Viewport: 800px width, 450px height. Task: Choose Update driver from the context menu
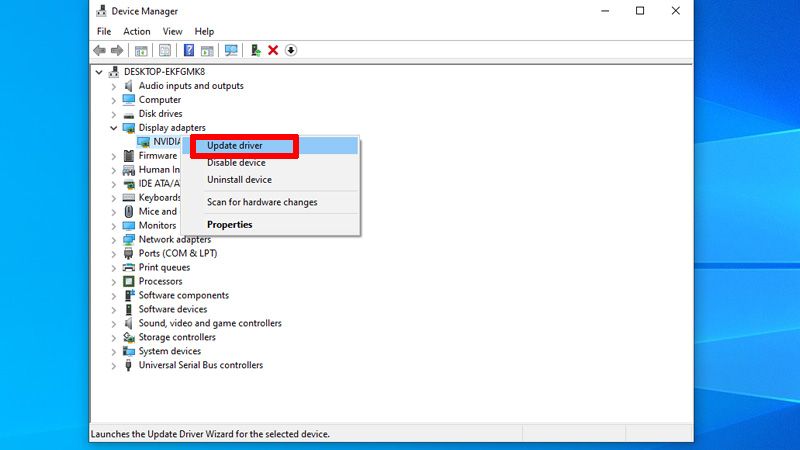tap(270, 146)
